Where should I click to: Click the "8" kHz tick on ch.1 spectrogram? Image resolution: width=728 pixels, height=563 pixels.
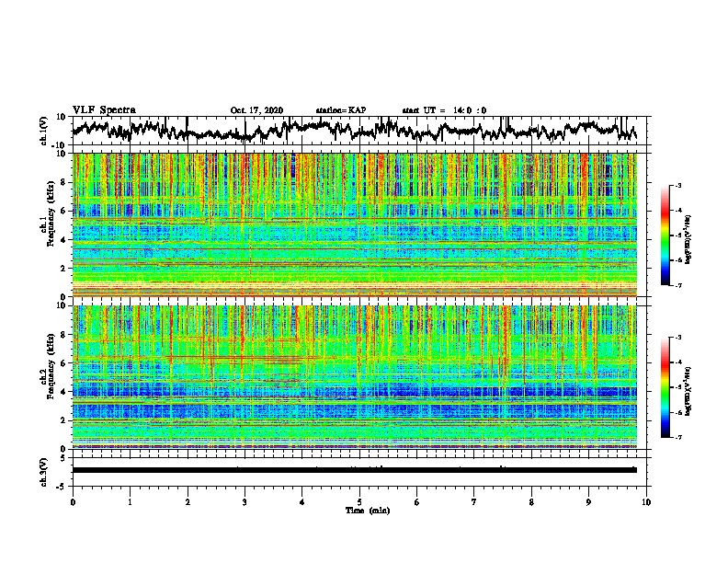click(63, 182)
